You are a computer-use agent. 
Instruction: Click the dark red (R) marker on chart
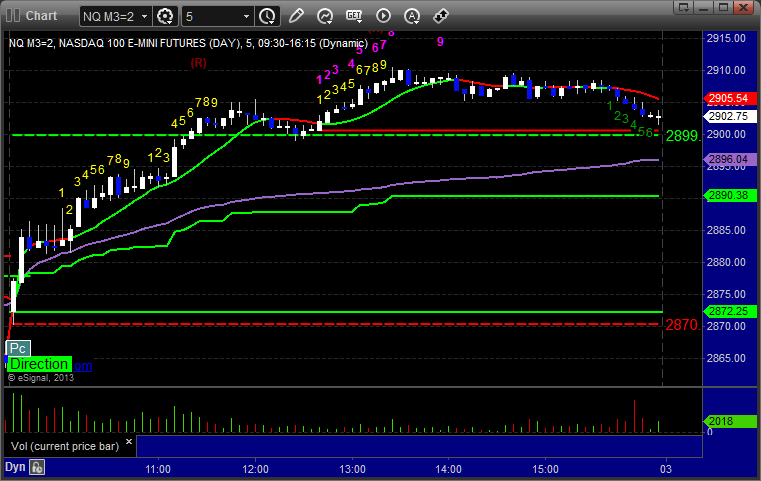click(199, 63)
